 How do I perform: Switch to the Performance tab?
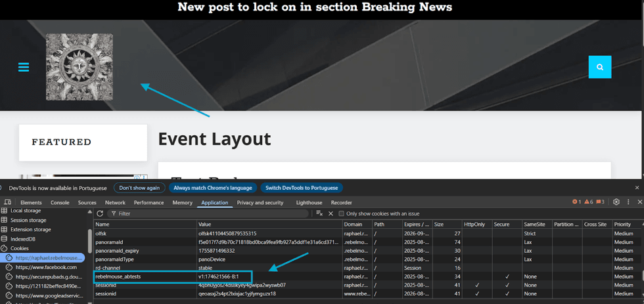149,203
